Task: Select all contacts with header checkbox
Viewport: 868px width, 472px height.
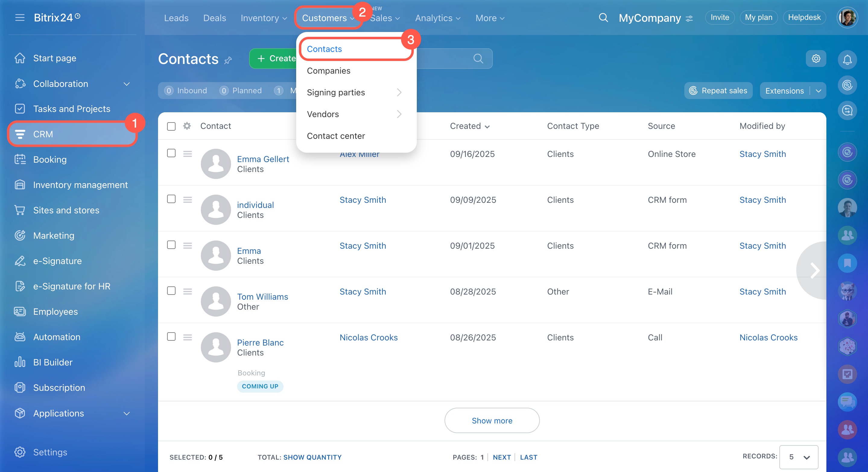Action: tap(171, 126)
